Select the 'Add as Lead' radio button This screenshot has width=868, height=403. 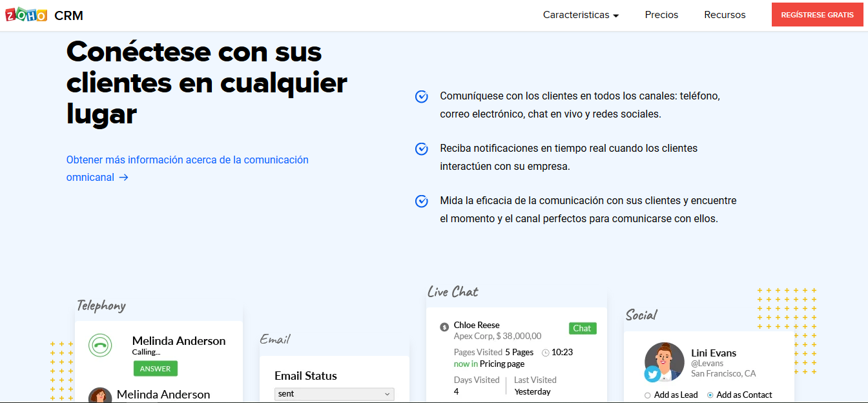648,395
